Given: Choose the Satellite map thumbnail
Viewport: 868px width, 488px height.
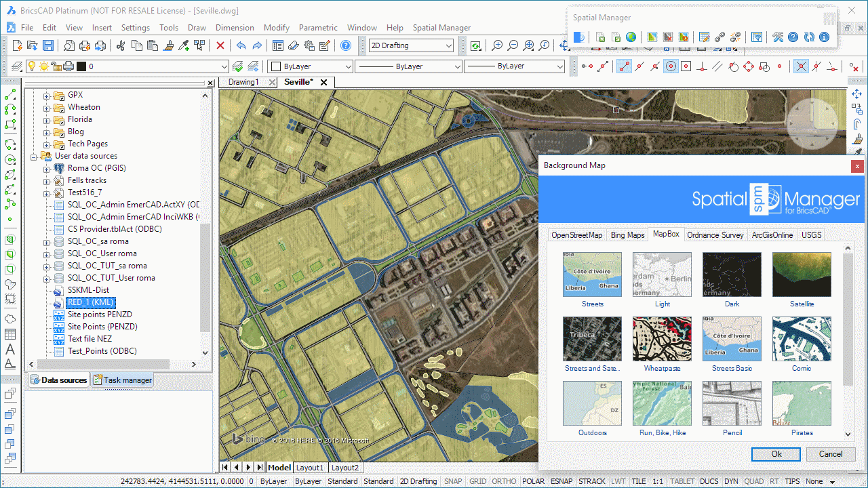Looking at the screenshot, I should (x=802, y=274).
